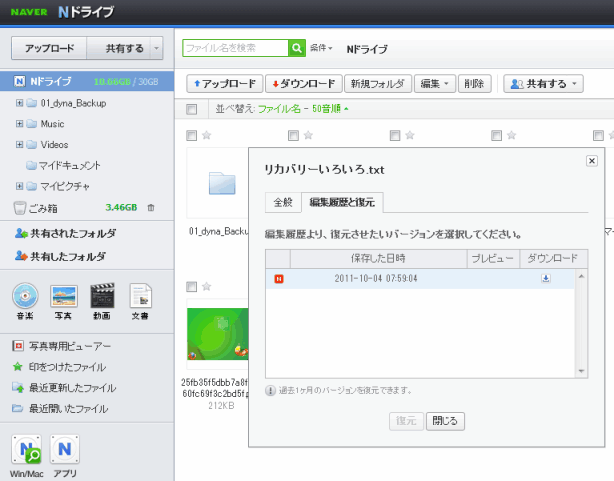
Task: Star the 25fb35f5dbb7a8f image file
Action: (206, 287)
